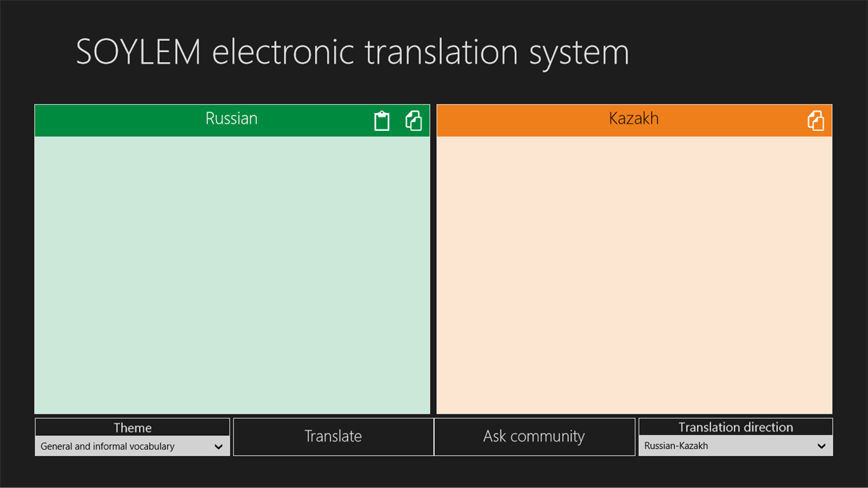Click Ask community for translation help
Image resolution: width=868 pixels, height=488 pixels.
click(534, 436)
